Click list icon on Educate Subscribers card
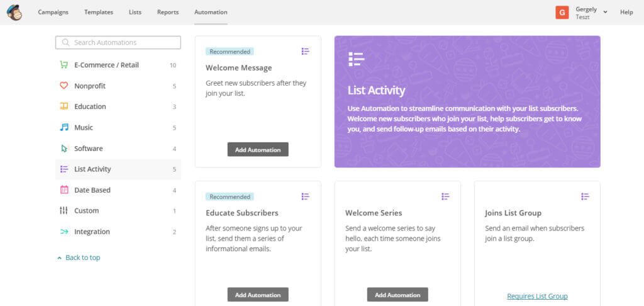 coord(305,196)
